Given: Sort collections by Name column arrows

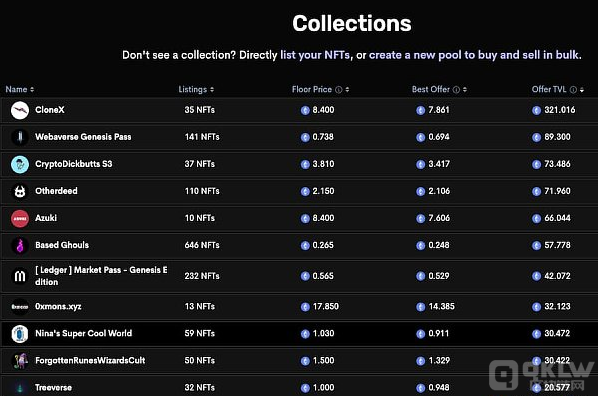Looking at the screenshot, I should [x=32, y=90].
